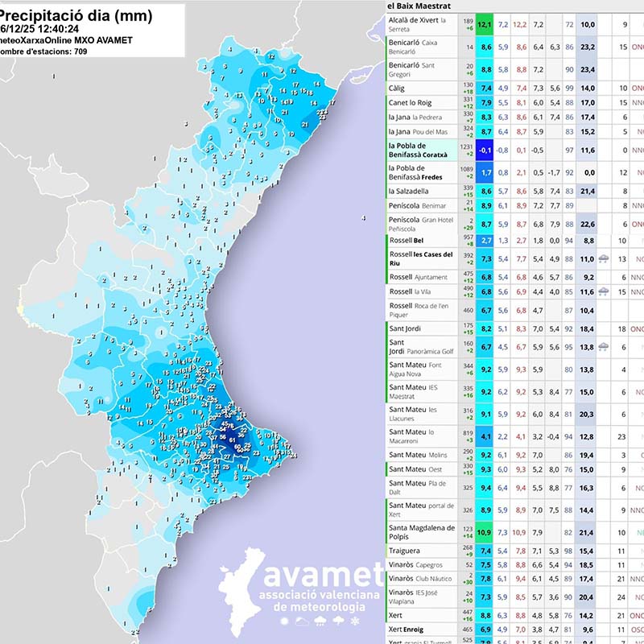Click the rain cloud icon under avamet logo
Viewport: 644px width, 644px height.
319,621
